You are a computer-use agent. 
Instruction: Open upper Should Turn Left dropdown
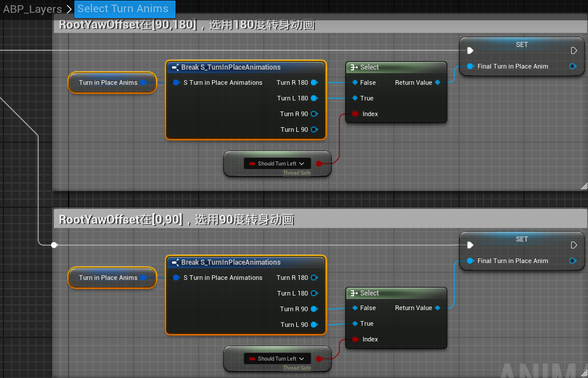tap(277, 164)
